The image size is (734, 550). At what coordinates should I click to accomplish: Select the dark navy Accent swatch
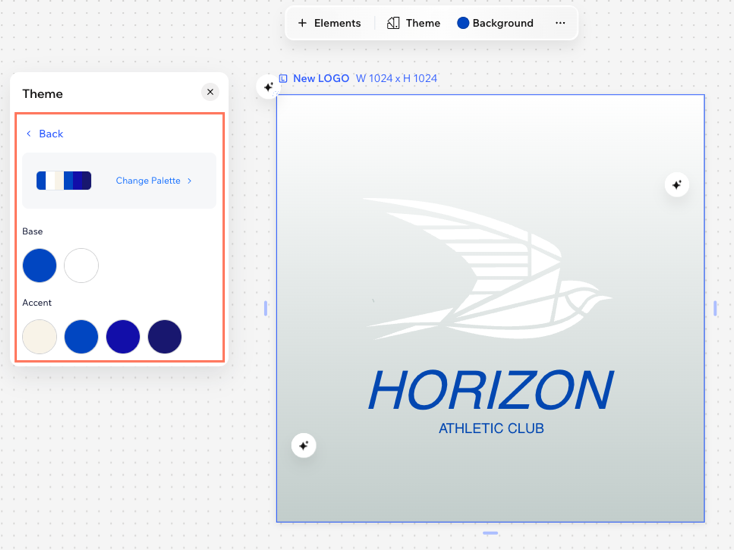(x=165, y=337)
